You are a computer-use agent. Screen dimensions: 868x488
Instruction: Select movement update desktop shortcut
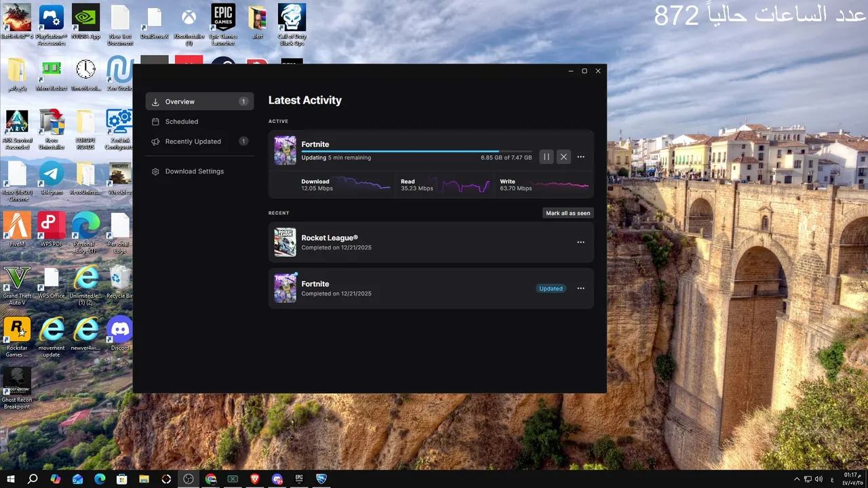pyautogui.click(x=51, y=337)
